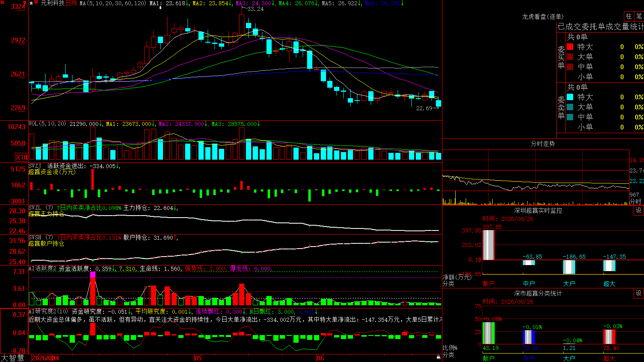
Task: Click the X10 multiplier box on the volume axis
Action: (21, 157)
